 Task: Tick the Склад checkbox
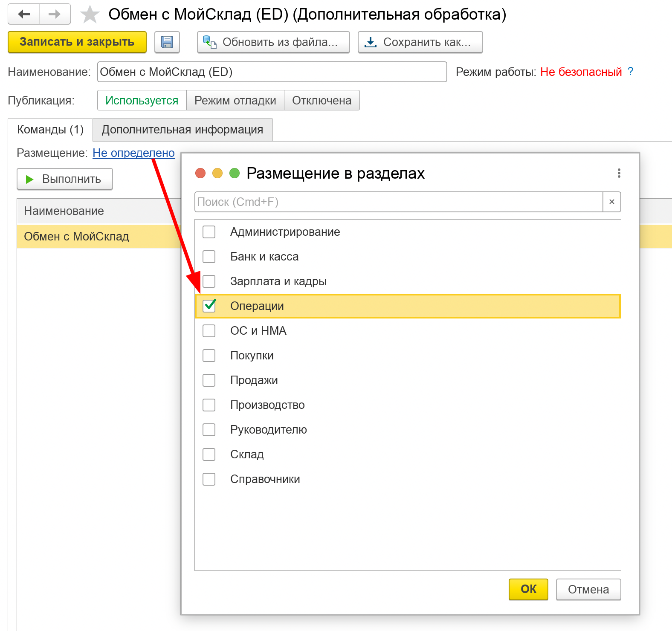click(x=209, y=454)
